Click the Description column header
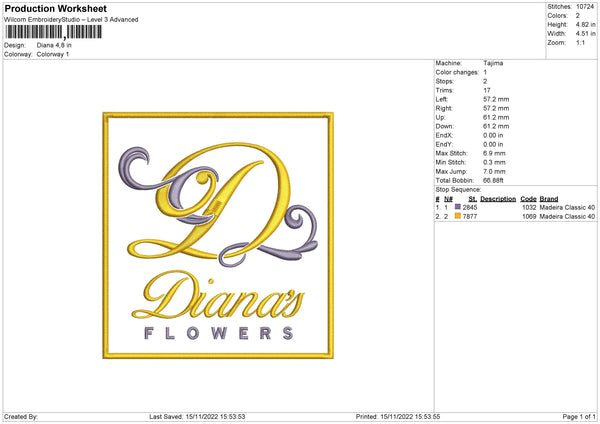Image resolution: width=600 pixels, height=424 pixels. pos(498,199)
